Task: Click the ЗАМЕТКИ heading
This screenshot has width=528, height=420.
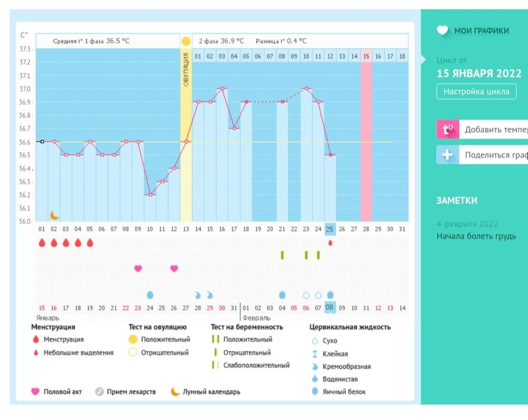Action: [457, 201]
